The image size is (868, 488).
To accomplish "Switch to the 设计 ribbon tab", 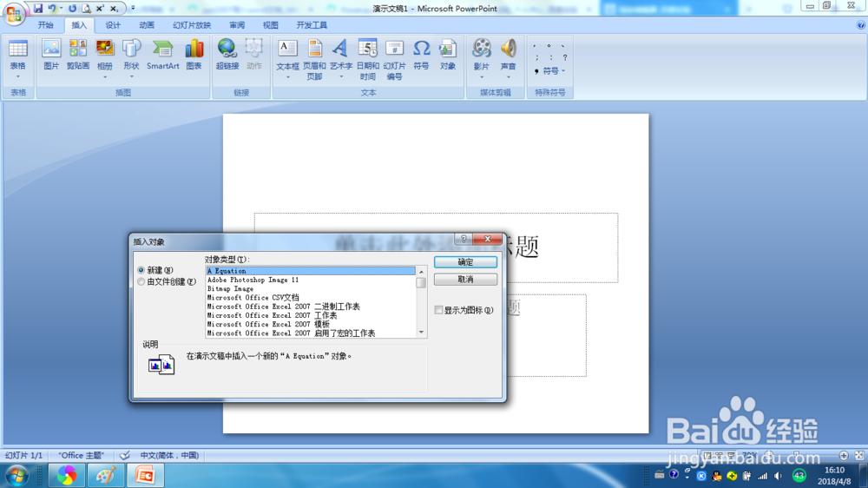I will [113, 25].
